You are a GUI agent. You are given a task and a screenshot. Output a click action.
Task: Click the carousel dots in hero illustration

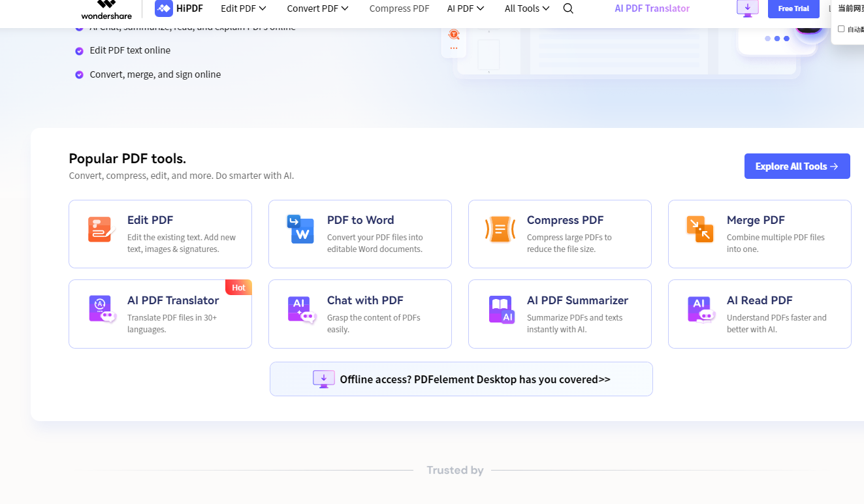tap(777, 39)
